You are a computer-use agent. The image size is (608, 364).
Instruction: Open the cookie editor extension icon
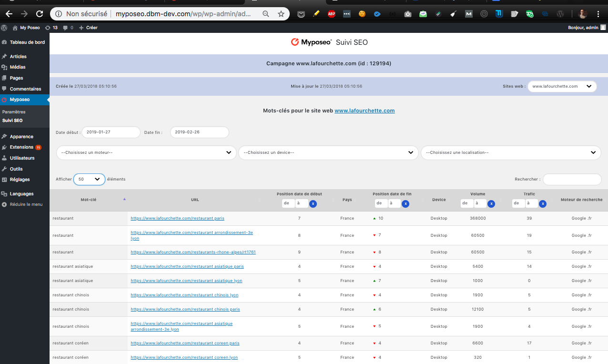[362, 14]
